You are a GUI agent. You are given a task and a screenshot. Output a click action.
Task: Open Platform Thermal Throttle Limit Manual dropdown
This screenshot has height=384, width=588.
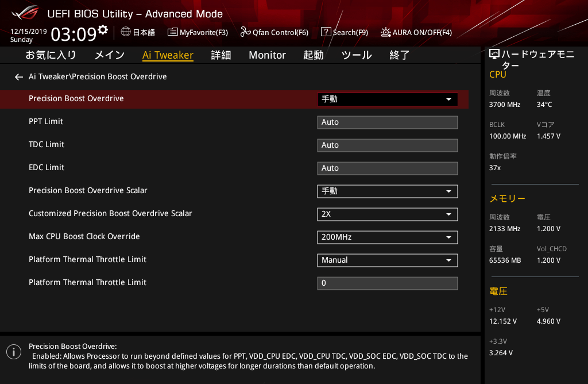[x=387, y=260]
